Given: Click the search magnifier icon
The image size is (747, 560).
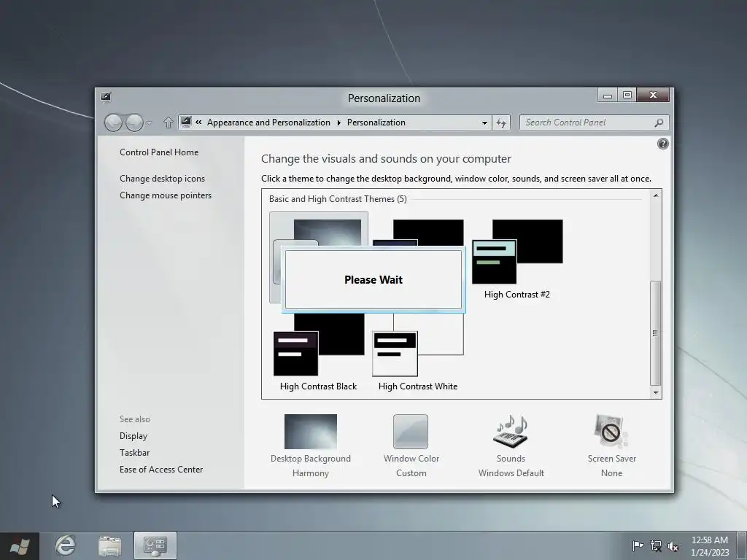Looking at the screenshot, I should coord(659,122).
